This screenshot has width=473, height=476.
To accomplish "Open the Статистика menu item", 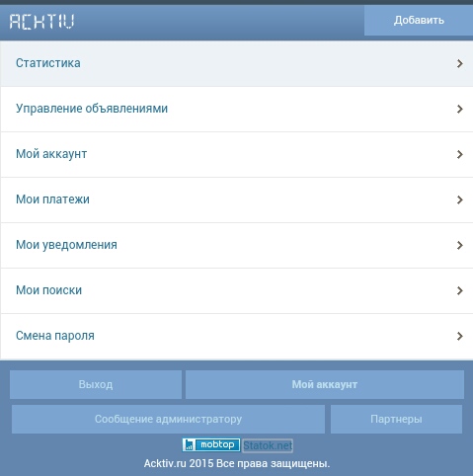I will click(236, 63).
